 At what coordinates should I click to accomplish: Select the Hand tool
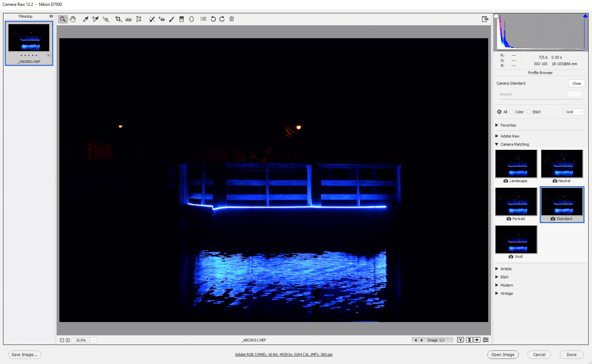click(x=73, y=19)
